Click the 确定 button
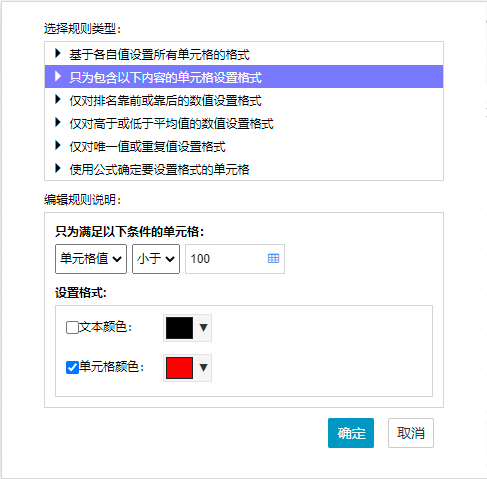This screenshot has height=479, width=487. pyautogui.click(x=351, y=433)
